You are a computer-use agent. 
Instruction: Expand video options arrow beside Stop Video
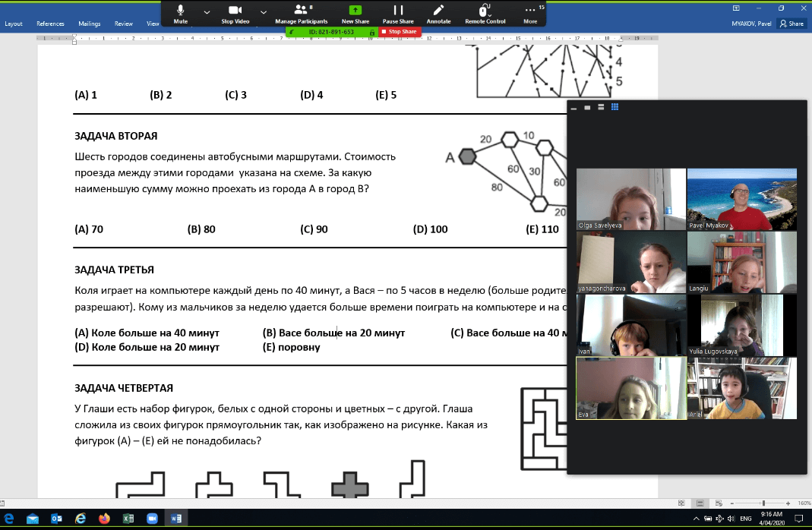point(264,12)
